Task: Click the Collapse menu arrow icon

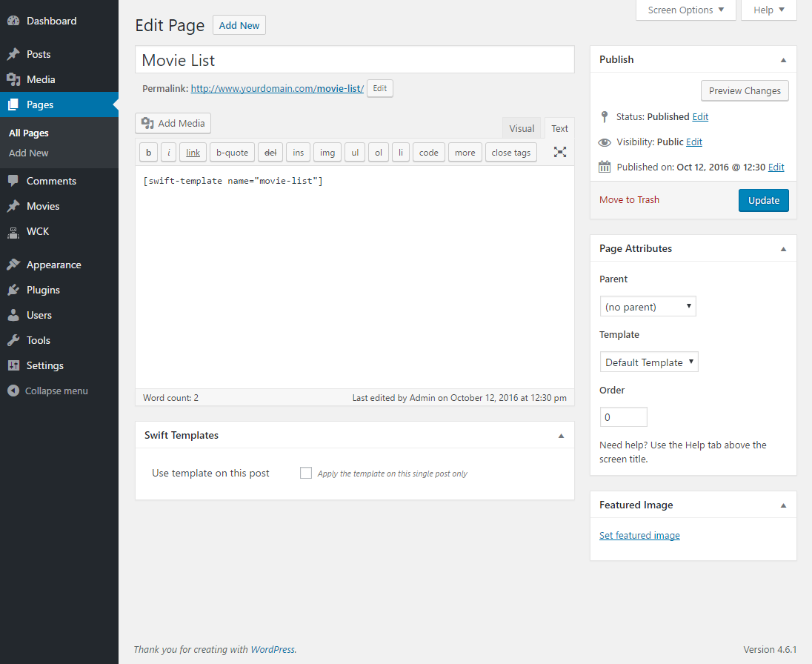Action: 13,391
